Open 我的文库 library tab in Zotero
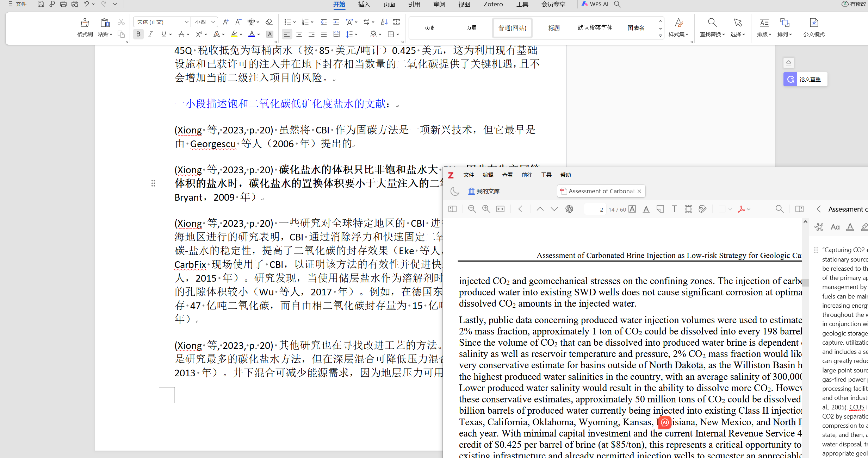 [484, 191]
